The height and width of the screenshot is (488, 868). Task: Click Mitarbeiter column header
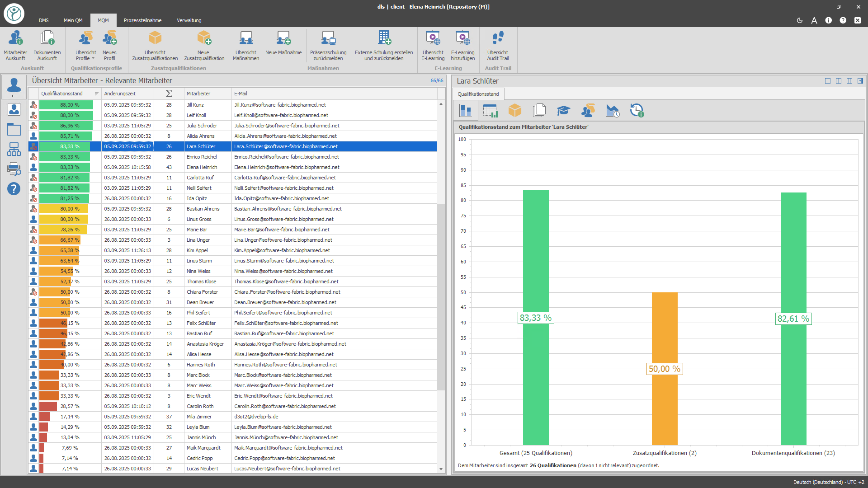pos(198,94)
